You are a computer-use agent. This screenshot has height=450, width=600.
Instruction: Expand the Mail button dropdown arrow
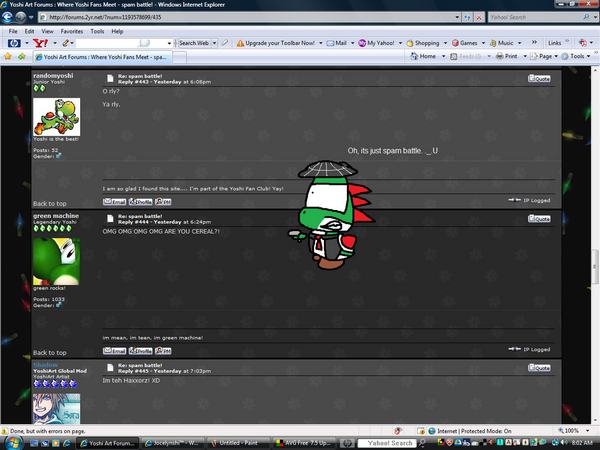352,43
